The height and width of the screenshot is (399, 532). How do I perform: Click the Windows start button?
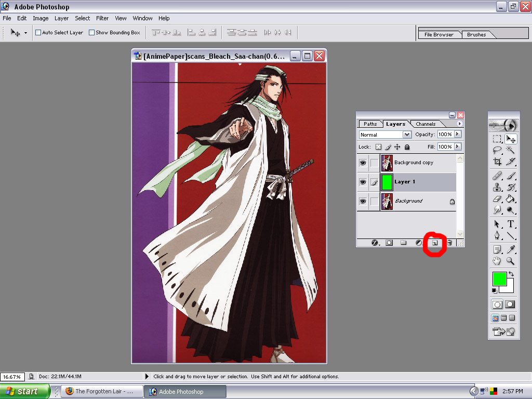24,391
